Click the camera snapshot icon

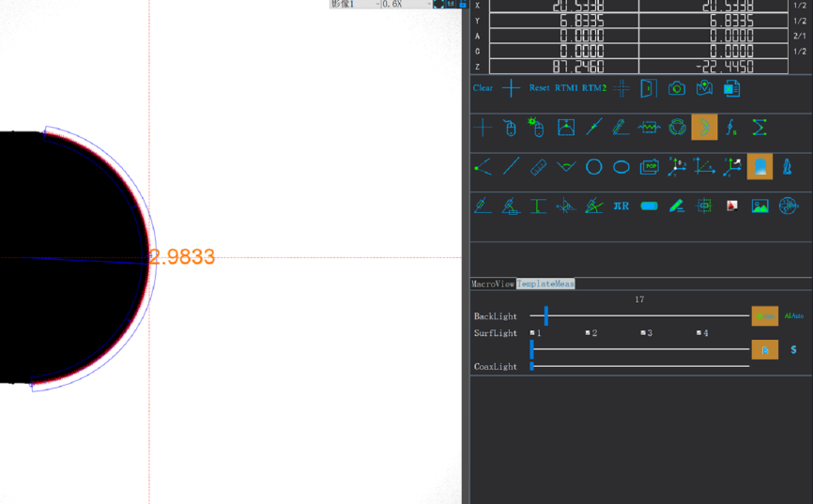click(677, 88)
